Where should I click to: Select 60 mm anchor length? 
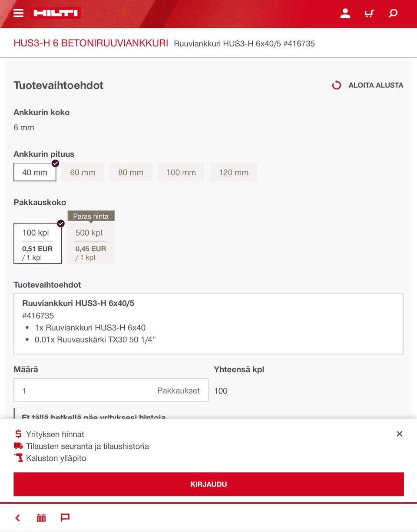tap(83, 172)
